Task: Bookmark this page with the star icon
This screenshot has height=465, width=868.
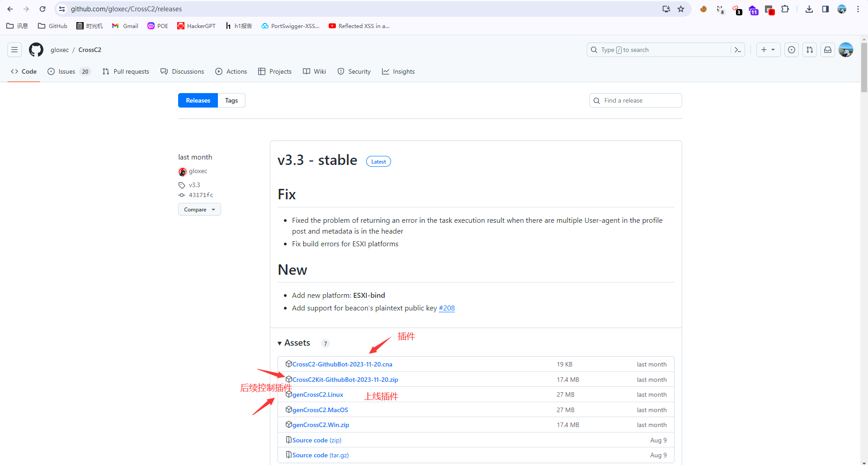Action: (681, 9)
